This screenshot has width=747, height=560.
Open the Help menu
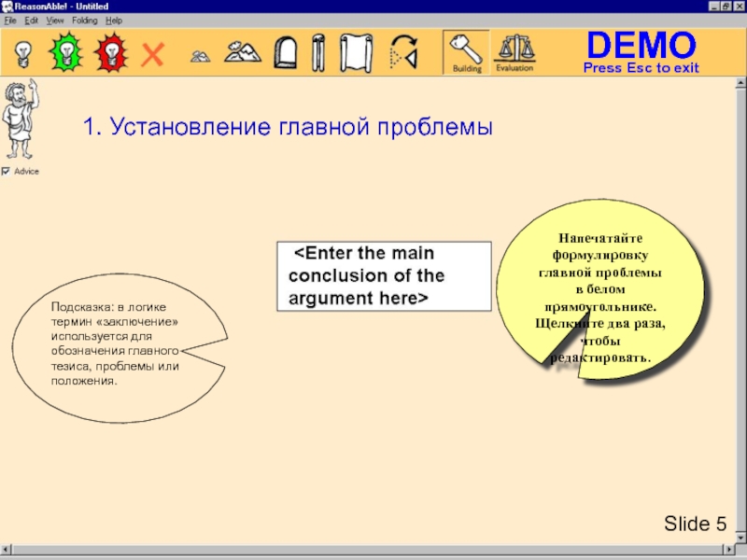(114, 21)
